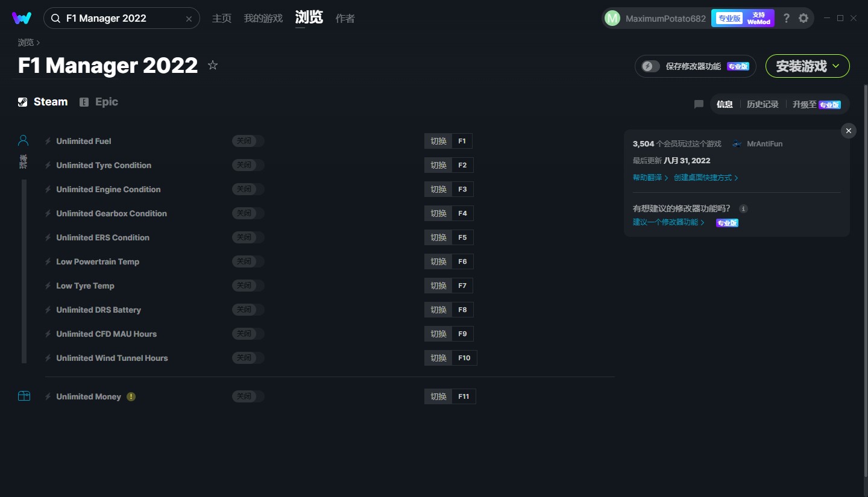Click the F3 hotkey box
The height and width of the screenshot is (497, 868).
tap(462, 189)
